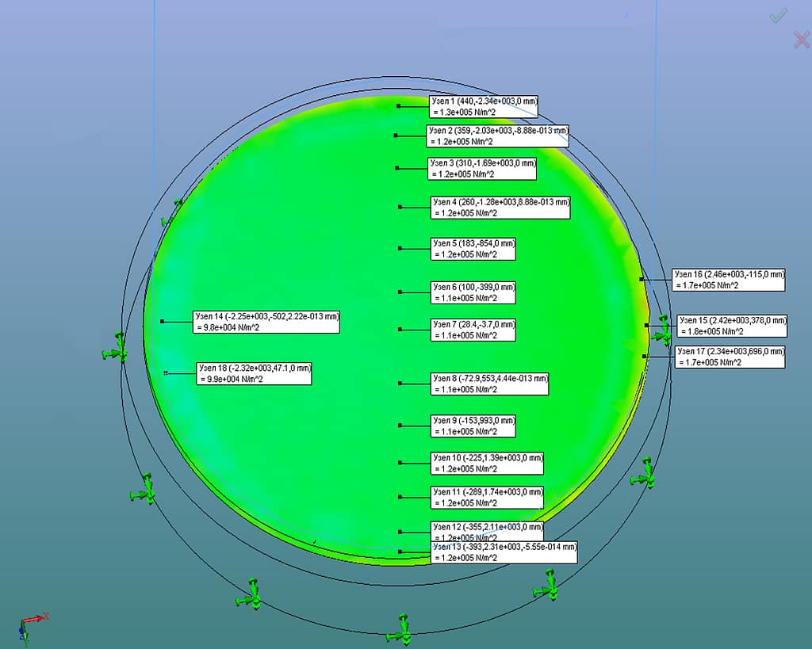The width and height of the screenshot is (812, 649).
Task: Click the Узел 13 callout label
Action: coord(504,552)
